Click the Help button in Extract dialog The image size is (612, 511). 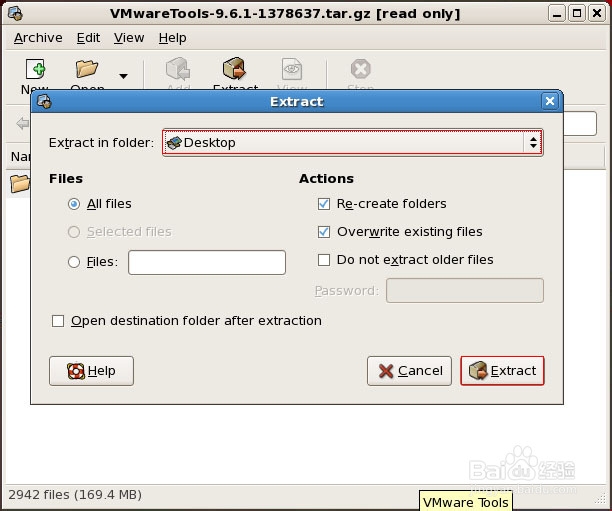pyautogui.click(x=91, y=371)
